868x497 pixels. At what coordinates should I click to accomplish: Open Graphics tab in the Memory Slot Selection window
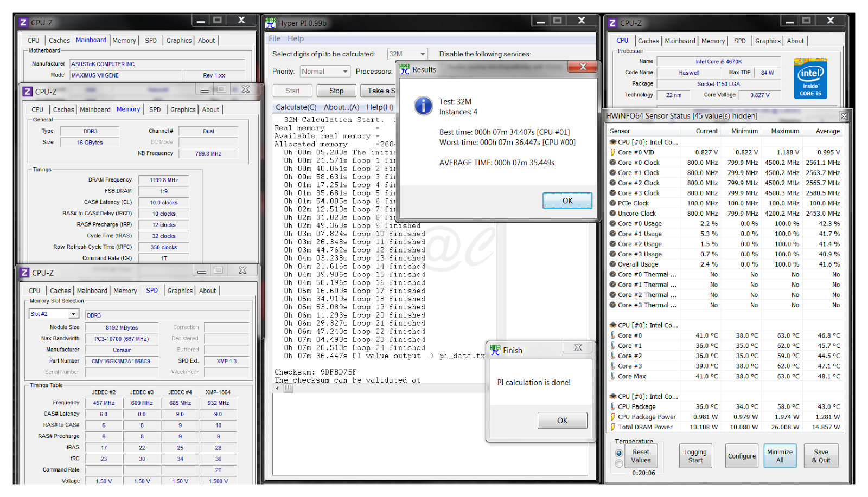pyautogui.click(x=180, y=291)
